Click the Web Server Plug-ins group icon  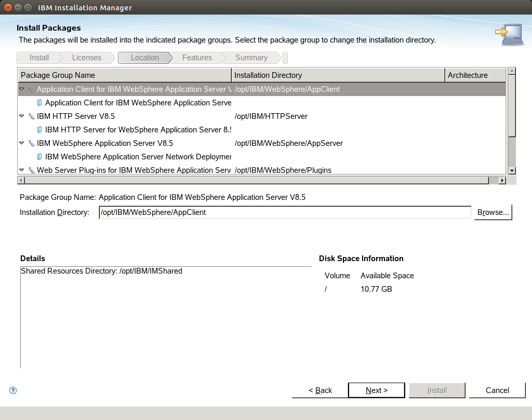click(32, 170)
